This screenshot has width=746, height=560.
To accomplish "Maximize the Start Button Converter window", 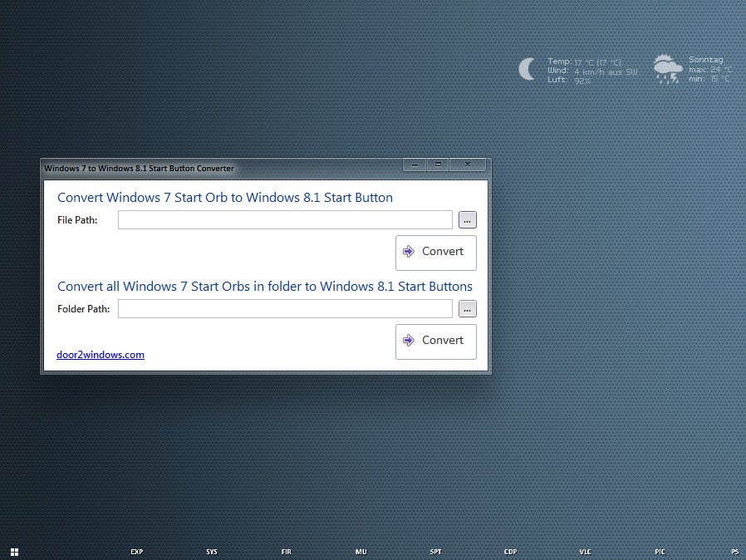I will [438, 165].
